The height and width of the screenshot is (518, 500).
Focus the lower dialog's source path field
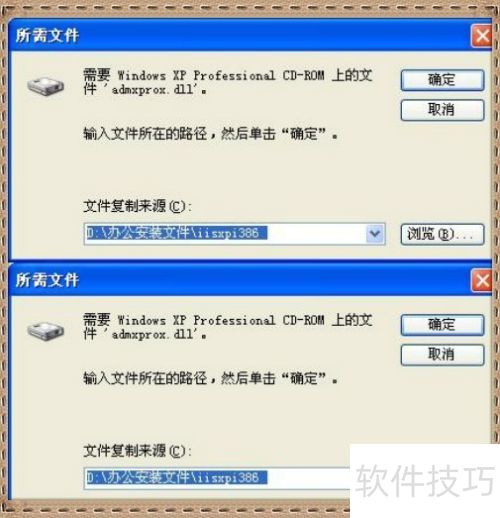tap(217, 478)
